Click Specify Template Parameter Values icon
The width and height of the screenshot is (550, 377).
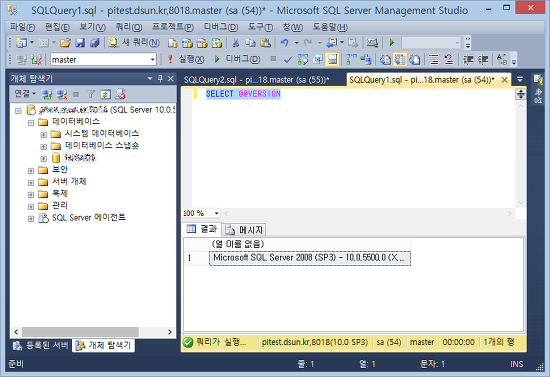point(502,60)
